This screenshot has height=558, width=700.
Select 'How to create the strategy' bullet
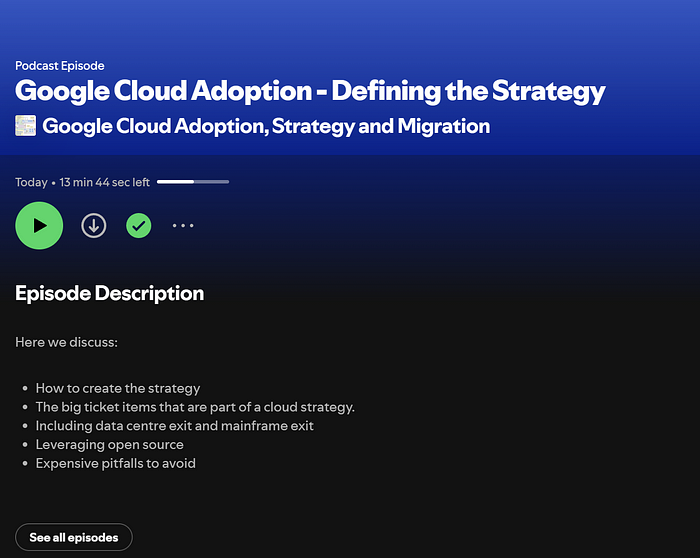coord(118,388)
